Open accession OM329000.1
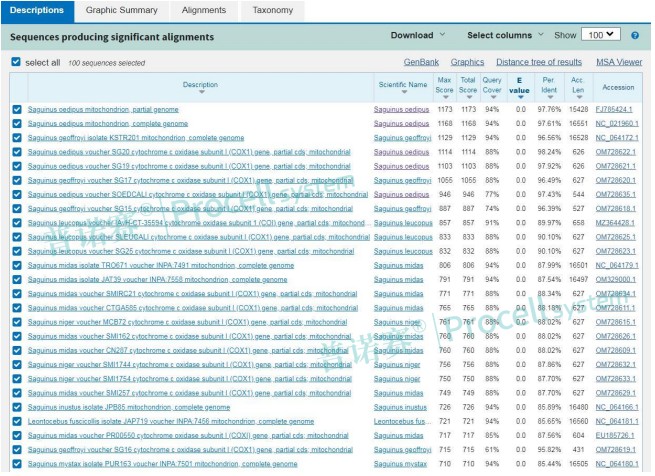This screenshot has height=476, width=655. tap(615, 280)
